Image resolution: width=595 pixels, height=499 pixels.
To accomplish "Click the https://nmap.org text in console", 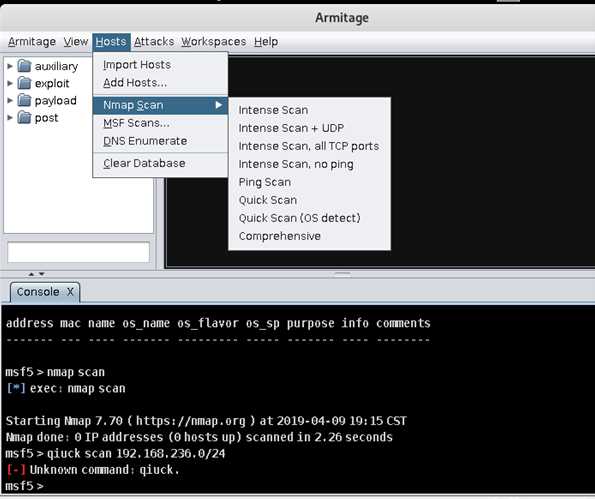I will point(190,421).
